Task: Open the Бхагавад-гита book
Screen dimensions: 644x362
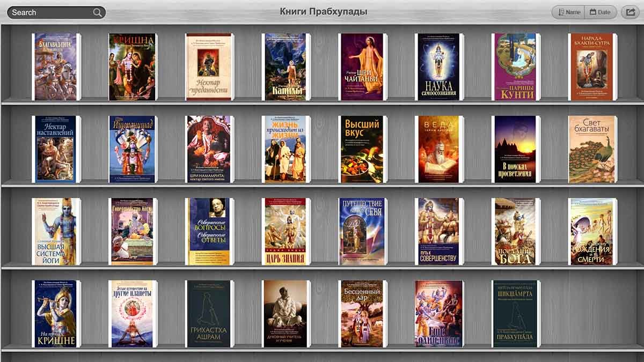Action: [56, 67]
